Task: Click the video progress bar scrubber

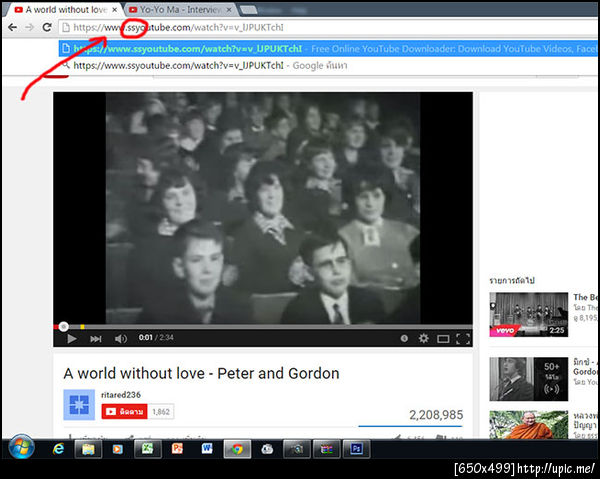Action: [x=64, y=326]
